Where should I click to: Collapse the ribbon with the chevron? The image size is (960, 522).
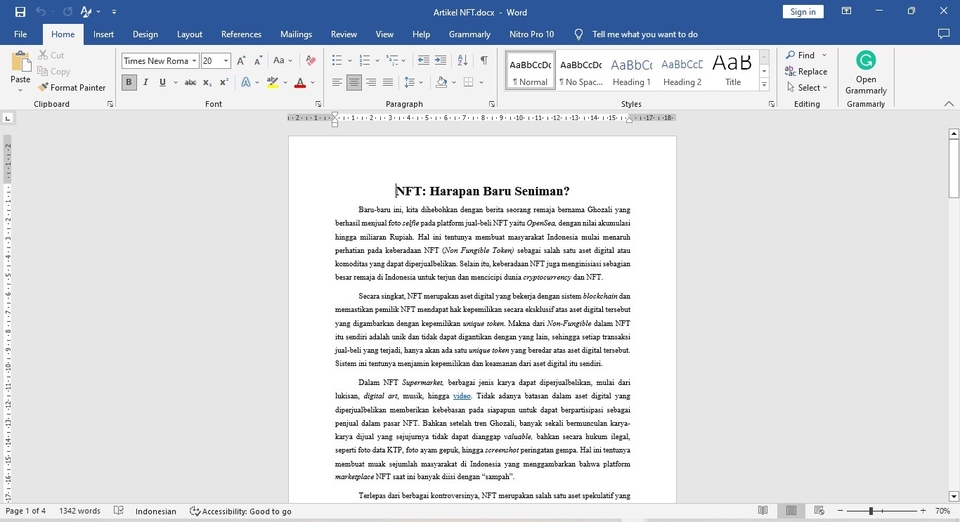point(949,104)
